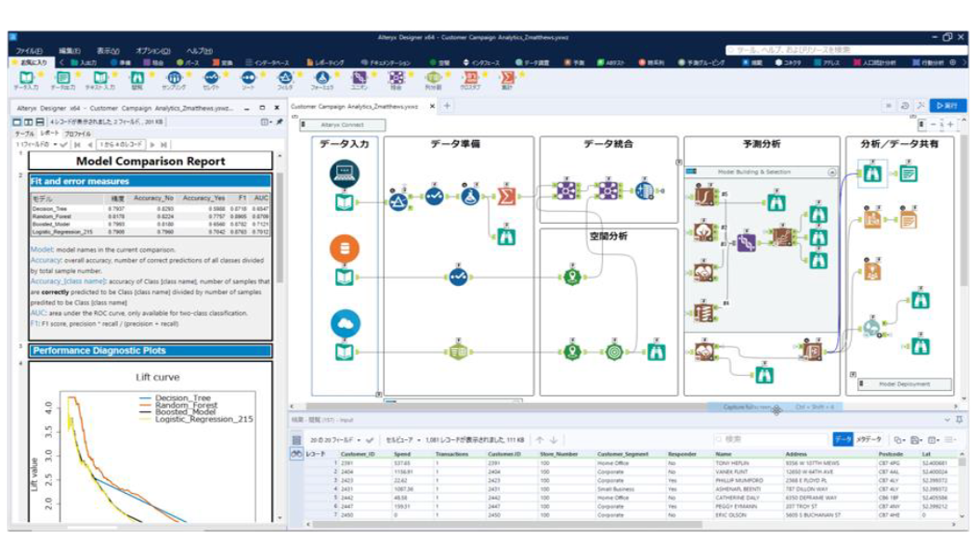Go to next record in the report window
Screen dimensions: 980x545
pyautogui.click(x=152, y=145)
